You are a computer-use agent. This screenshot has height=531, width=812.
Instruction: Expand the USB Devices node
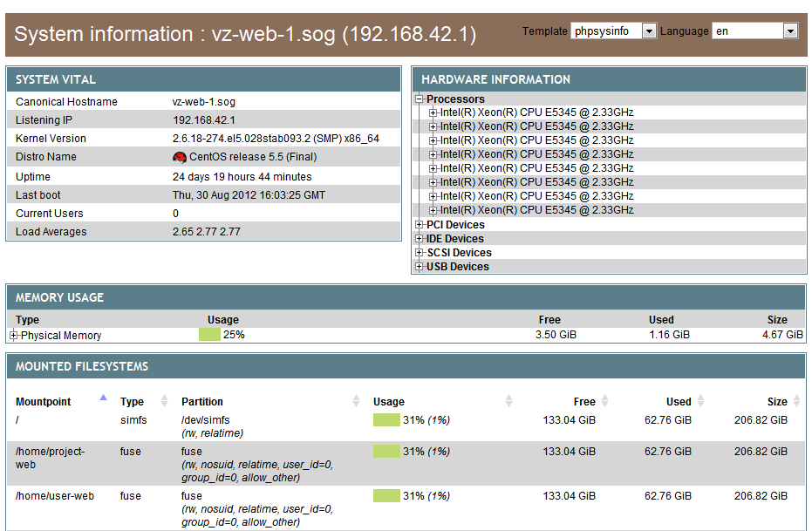tap(420, 267)
